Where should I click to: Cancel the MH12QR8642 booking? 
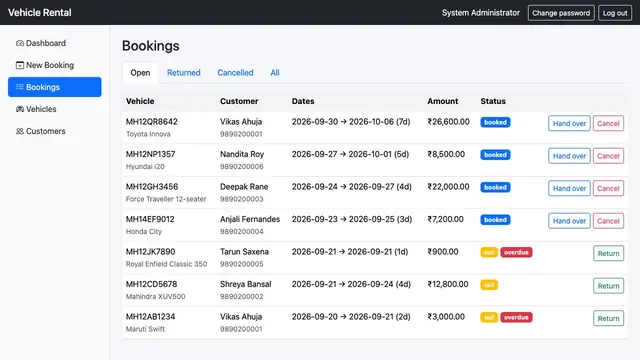pos(608,123)
